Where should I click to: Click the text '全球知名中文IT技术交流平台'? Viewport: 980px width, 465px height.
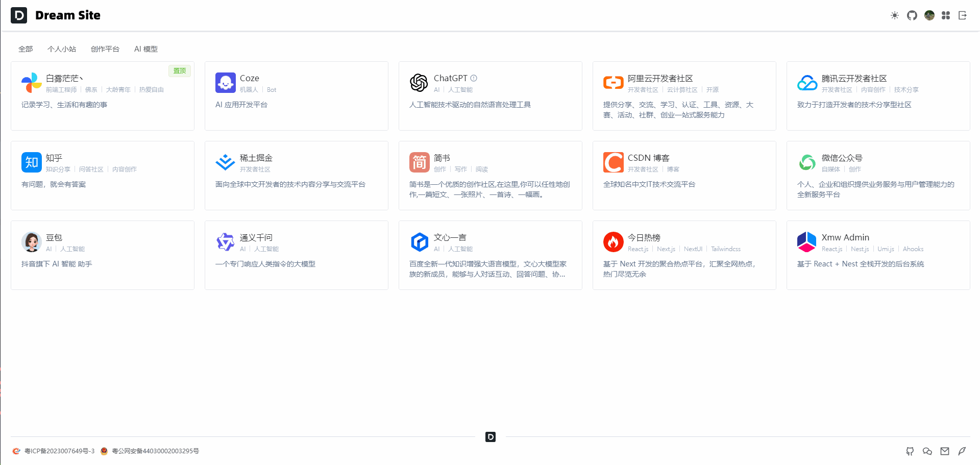coord(649,184)
